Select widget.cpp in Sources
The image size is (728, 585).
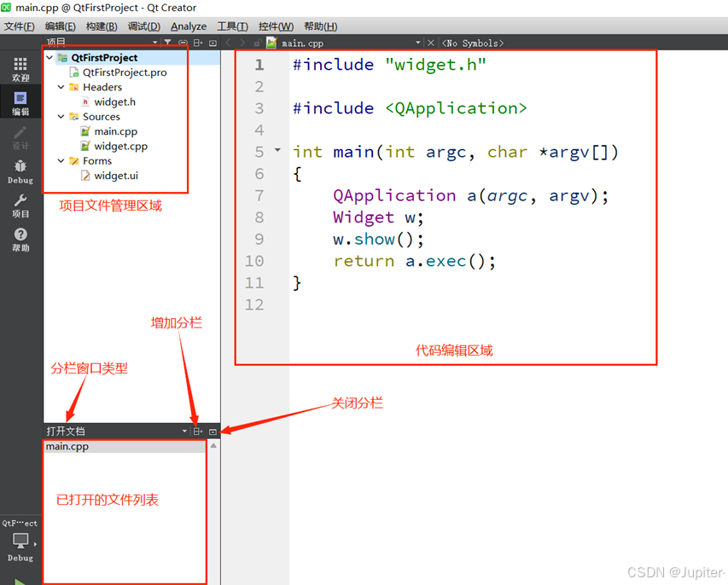tap(120, 146)
